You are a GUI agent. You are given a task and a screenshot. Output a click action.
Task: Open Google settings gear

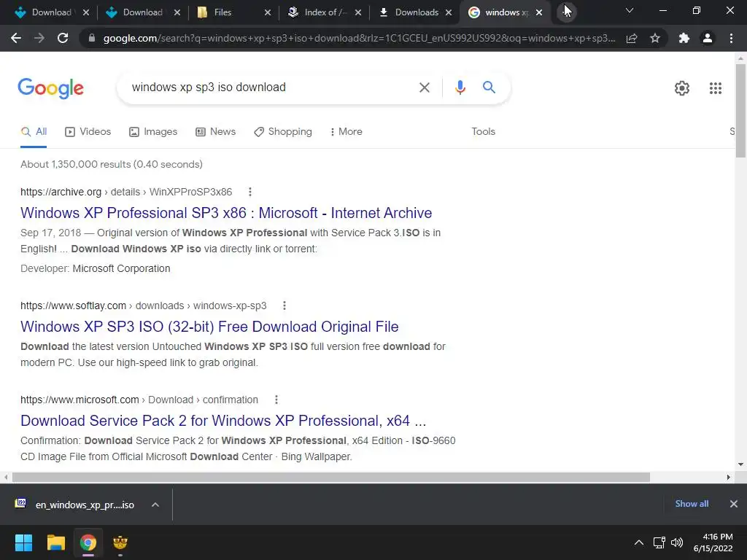pyautogui.click(x=682, y=88)
